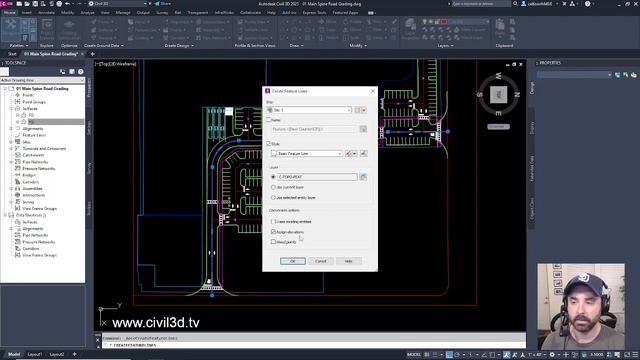Select Points node in Toolspace tree
This screenshot has width=640, height=360.
pyautogui.click(x=28, y=95)
